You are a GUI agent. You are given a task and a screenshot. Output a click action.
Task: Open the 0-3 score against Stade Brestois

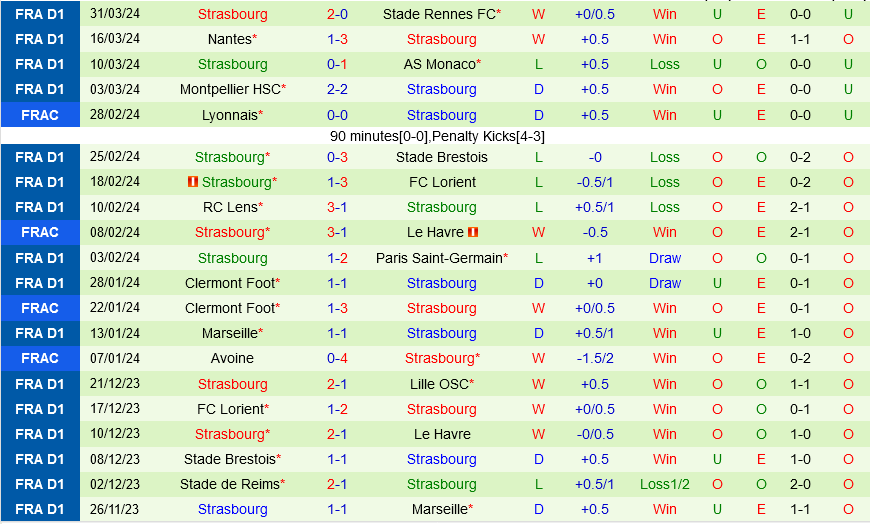coord(337,157)
